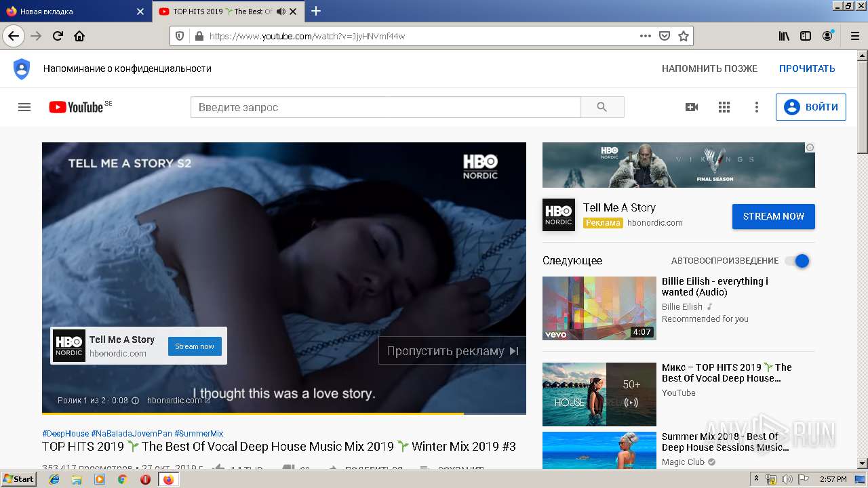The width and height of the screenshot is (868, 488).
Task: Open the Firefox home page
Action: 79,36
